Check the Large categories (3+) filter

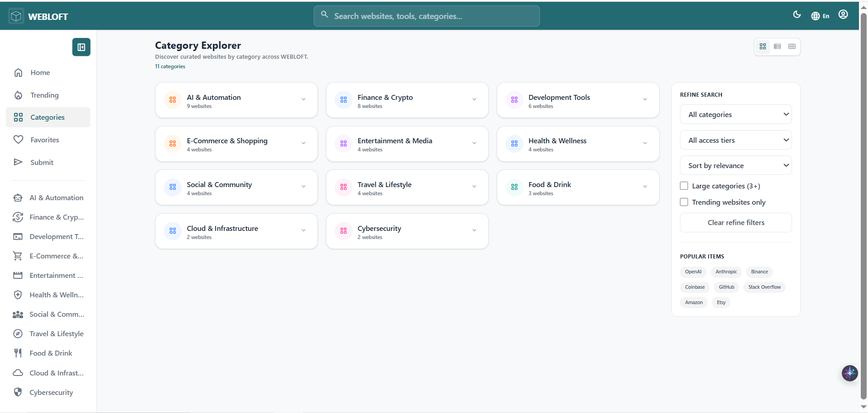[x=684, y=186]
